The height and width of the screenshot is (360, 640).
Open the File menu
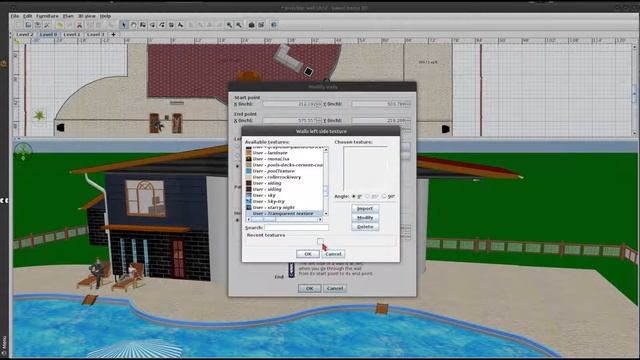(x=15, y=16)
